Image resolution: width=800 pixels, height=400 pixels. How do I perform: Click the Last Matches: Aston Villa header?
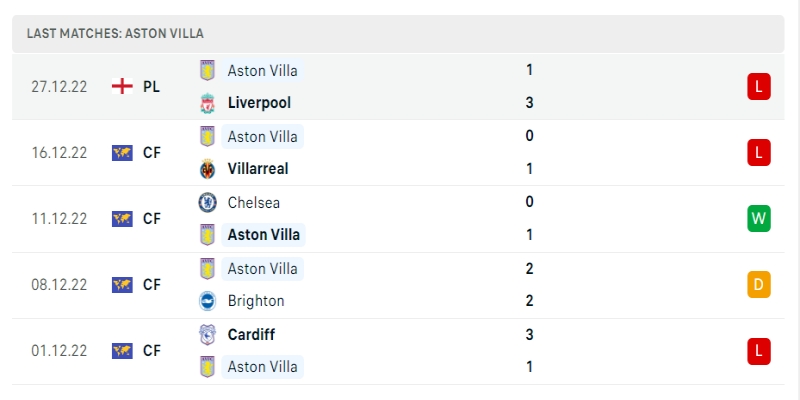point(115,33)
